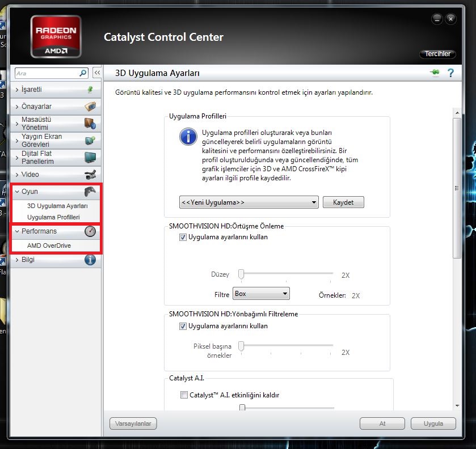Select Uygulama Profilleri in sidebar

(x=53, y=217)
